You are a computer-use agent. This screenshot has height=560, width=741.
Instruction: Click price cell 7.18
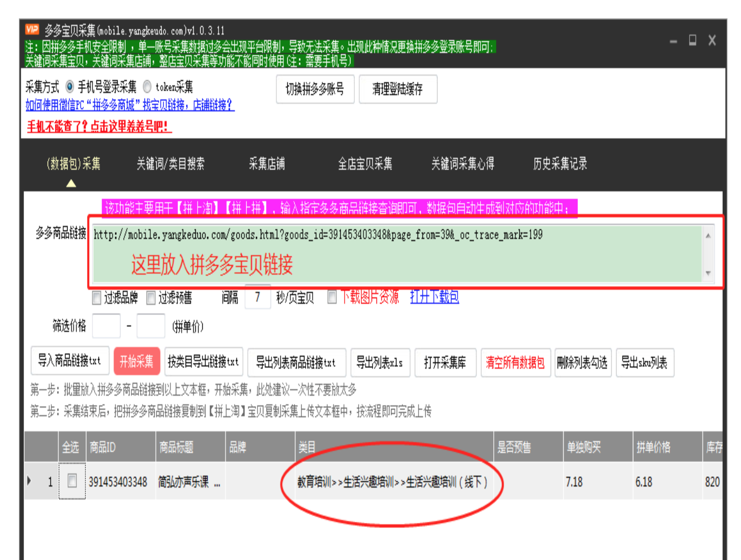coord(598,482)
